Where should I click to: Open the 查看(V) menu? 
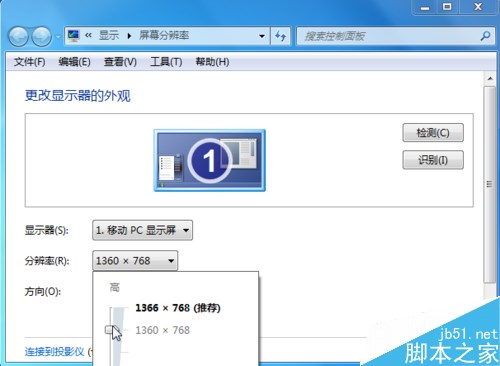coord(120,62)
